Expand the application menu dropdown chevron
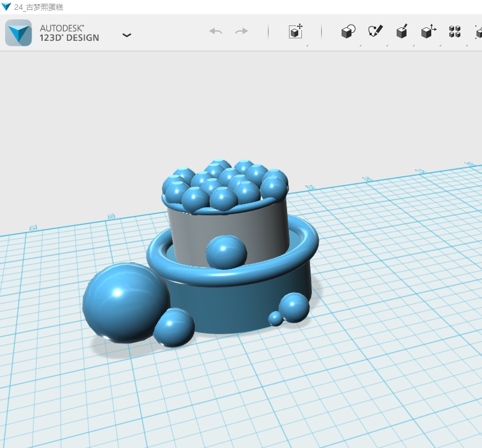The height and width of the screenshot is (448, 482). 127,35
